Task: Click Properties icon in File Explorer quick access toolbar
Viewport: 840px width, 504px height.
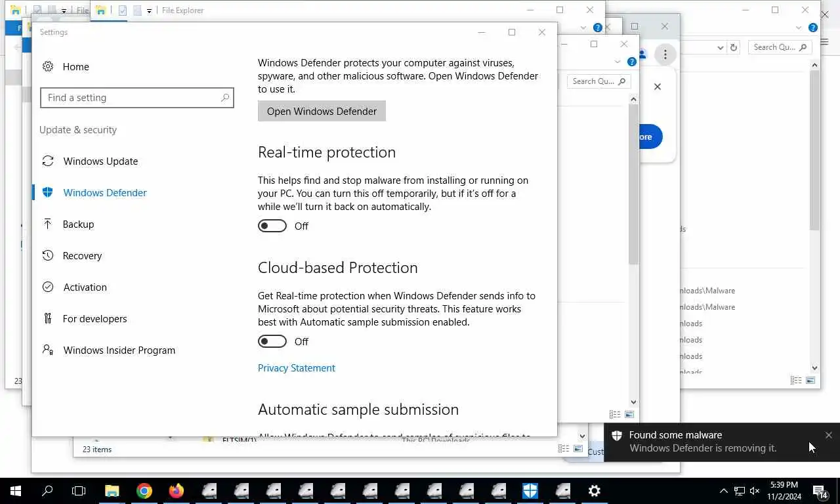Action: tap(122, 10)
